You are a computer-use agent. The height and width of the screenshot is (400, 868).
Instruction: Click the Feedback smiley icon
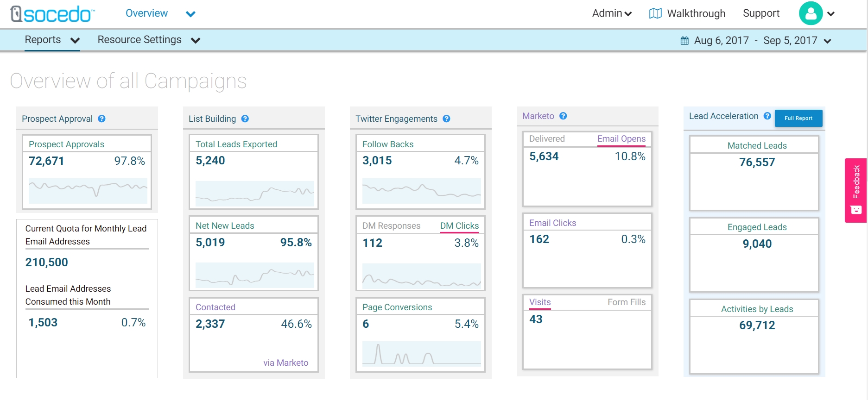[856, 210]
